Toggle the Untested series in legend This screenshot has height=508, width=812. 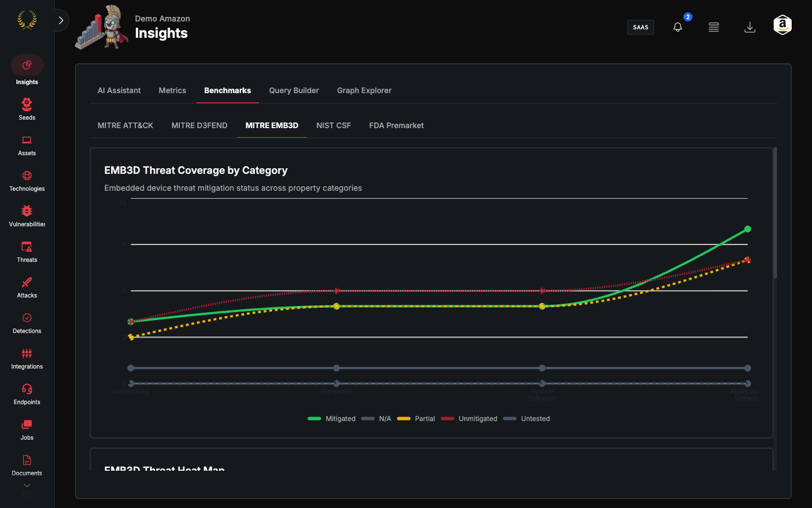[527, 419]
